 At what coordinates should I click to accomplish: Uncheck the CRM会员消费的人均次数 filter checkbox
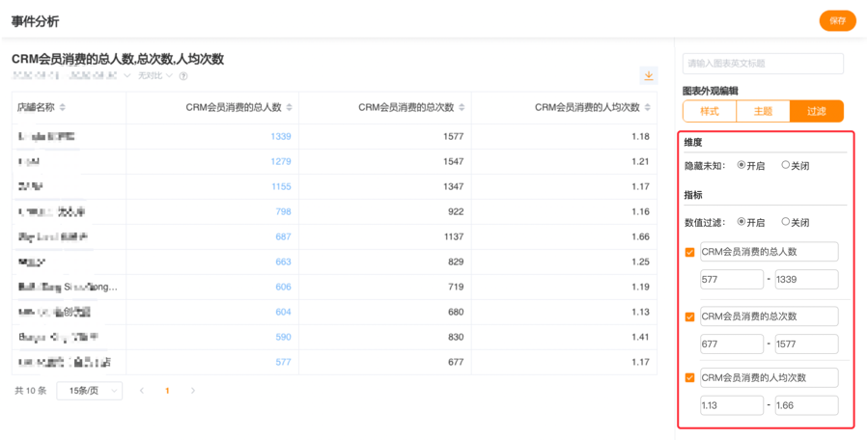pos(689,378)
